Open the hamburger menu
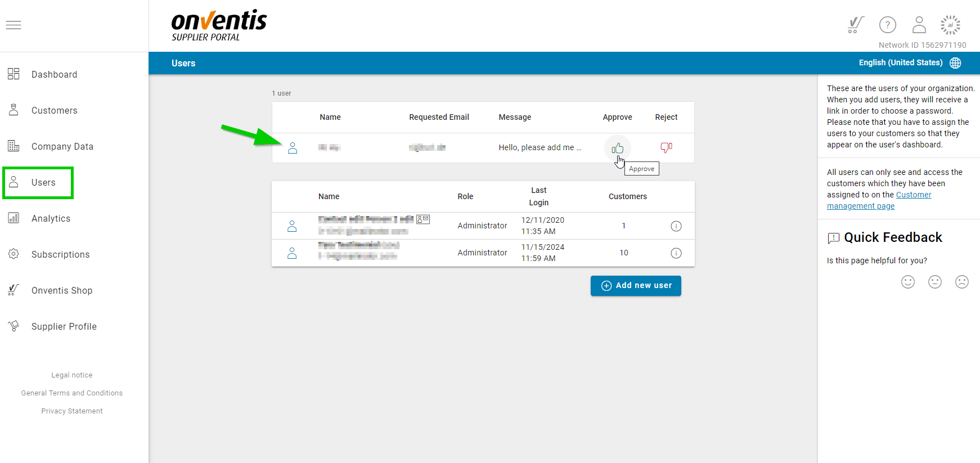Viewport: 980px width, 463px height. (14, 25)
